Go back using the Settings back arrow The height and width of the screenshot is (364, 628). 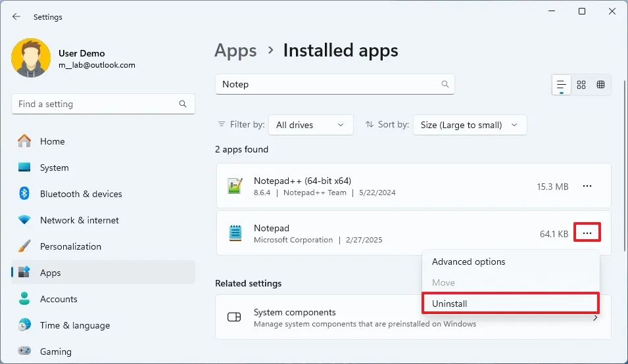coord(16,16)
